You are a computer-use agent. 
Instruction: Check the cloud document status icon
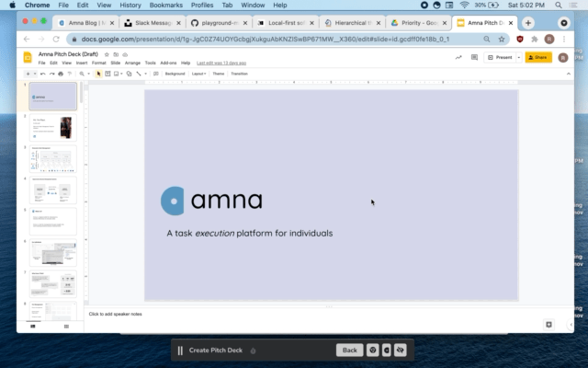[125, 54]
